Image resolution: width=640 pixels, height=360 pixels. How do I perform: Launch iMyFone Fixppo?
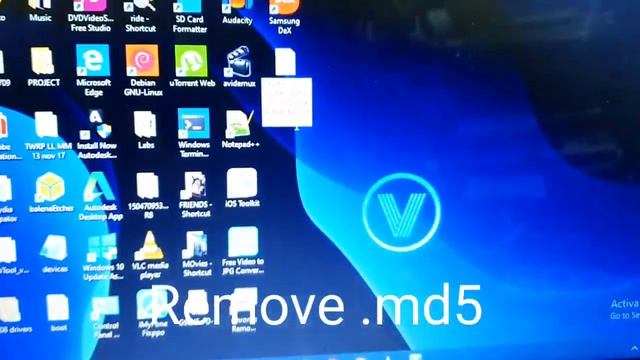coord(153,313)
